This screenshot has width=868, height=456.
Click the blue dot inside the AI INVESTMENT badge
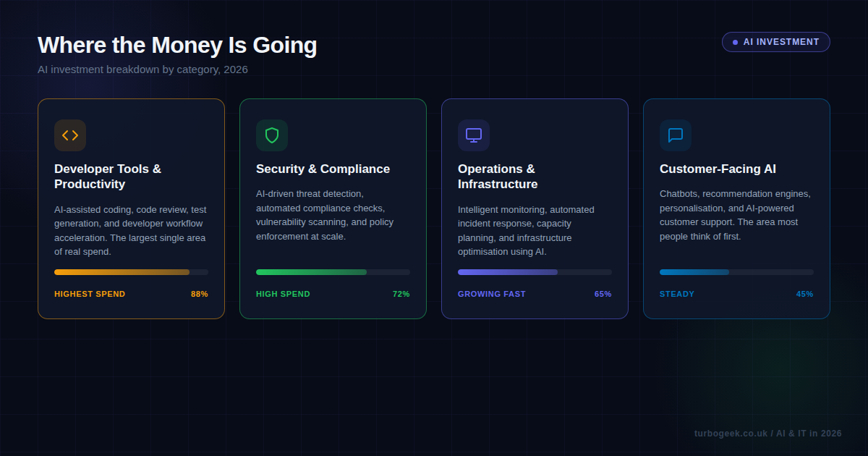pyautogui.click(x=733, y=42)
